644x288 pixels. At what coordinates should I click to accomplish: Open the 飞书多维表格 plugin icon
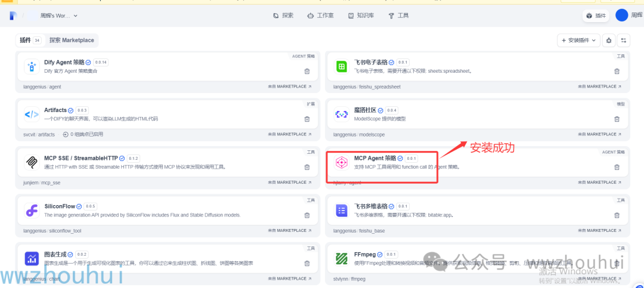coord(341,210)
